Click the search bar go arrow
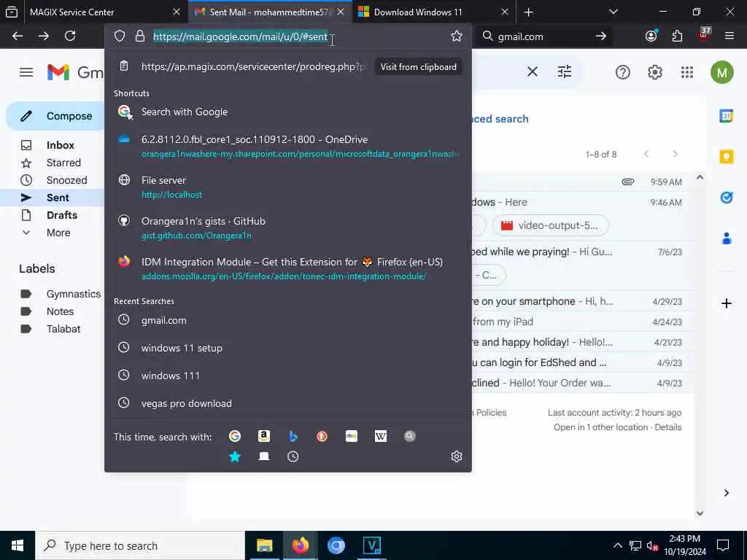The image size is (747, 560). coord(601,36)
